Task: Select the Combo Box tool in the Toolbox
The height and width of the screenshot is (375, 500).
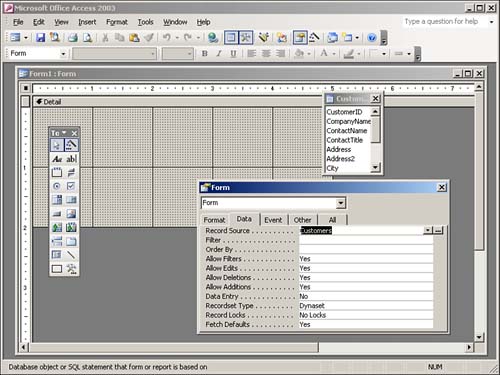Action: pyautogui.click(x=57, y=200)
